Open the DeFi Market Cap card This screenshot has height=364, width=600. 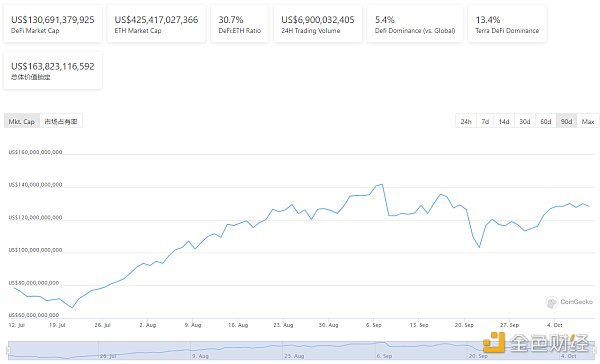(x=53, y=24)
